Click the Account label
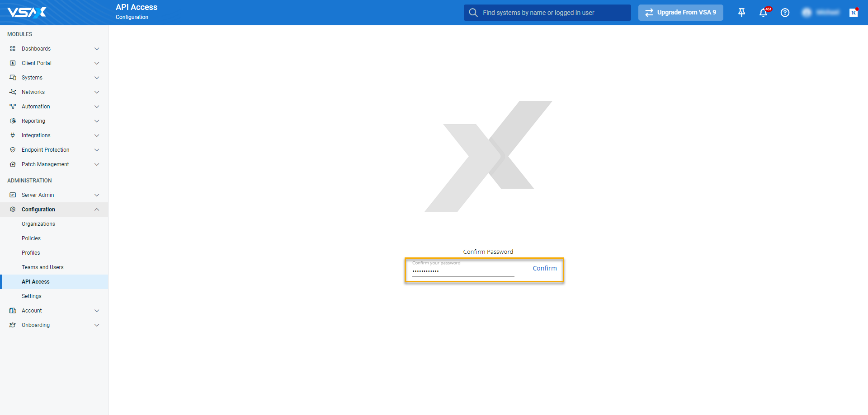 (x=32, y=311)
